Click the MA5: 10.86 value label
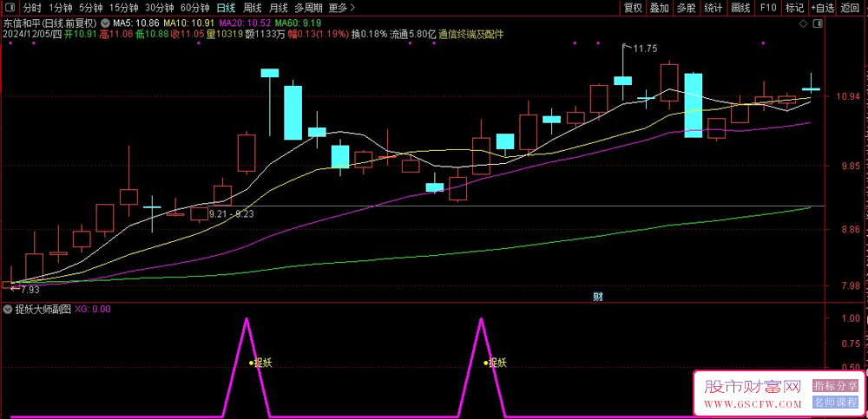Viewport: 868px width, 419px height. pos(136,23)
